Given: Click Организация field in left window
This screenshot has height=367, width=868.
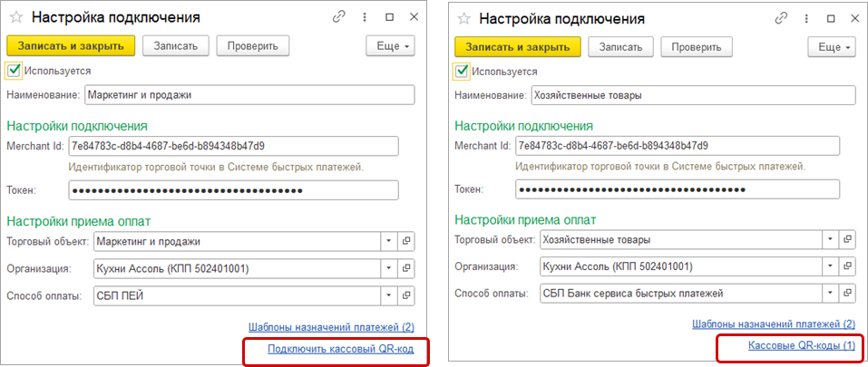Looking at the screenshot, I should point(238,268).
